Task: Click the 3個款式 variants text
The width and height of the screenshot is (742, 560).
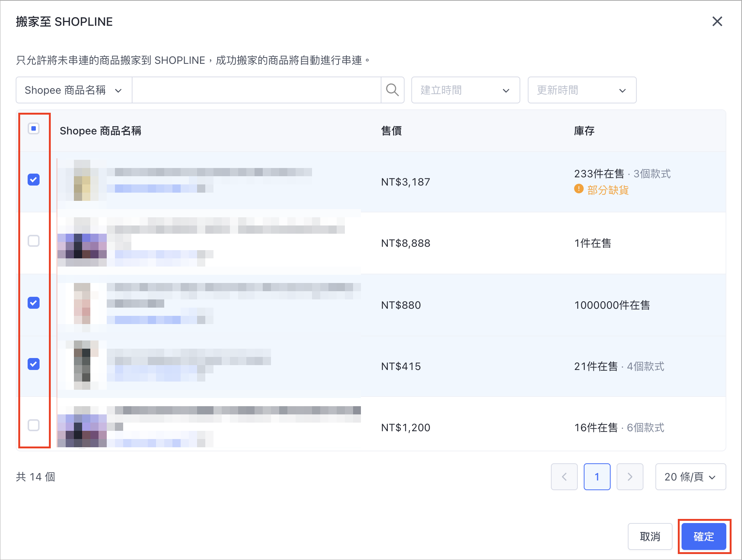Action: click(652, 174)
